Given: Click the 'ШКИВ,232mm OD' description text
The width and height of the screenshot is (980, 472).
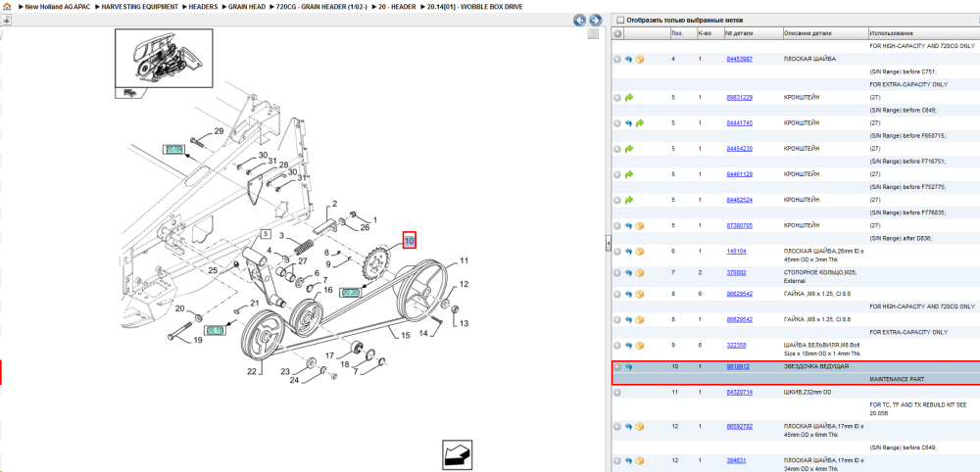Looking at the screenshot, I should 808,392.
